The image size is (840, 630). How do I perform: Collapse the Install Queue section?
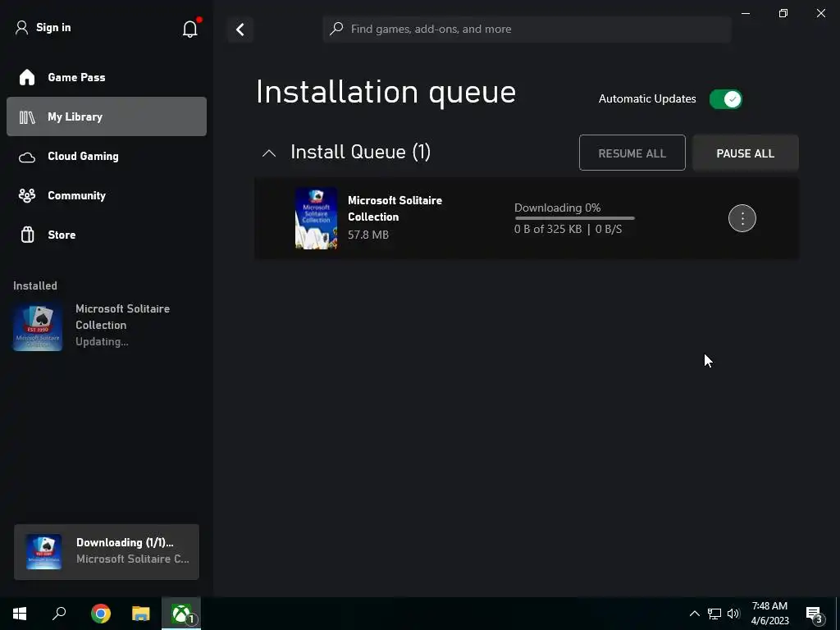coord(269,153)
